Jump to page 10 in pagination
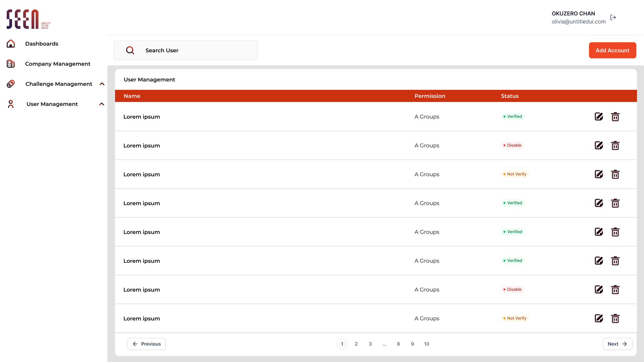Screen dimensions: 644x362 [427, 344]
